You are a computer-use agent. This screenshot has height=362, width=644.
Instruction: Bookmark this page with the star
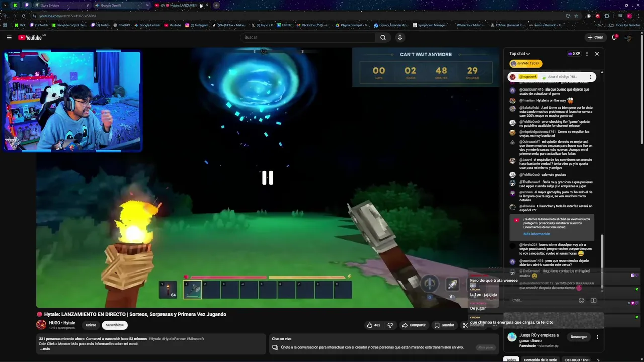[x=577, y=16]
